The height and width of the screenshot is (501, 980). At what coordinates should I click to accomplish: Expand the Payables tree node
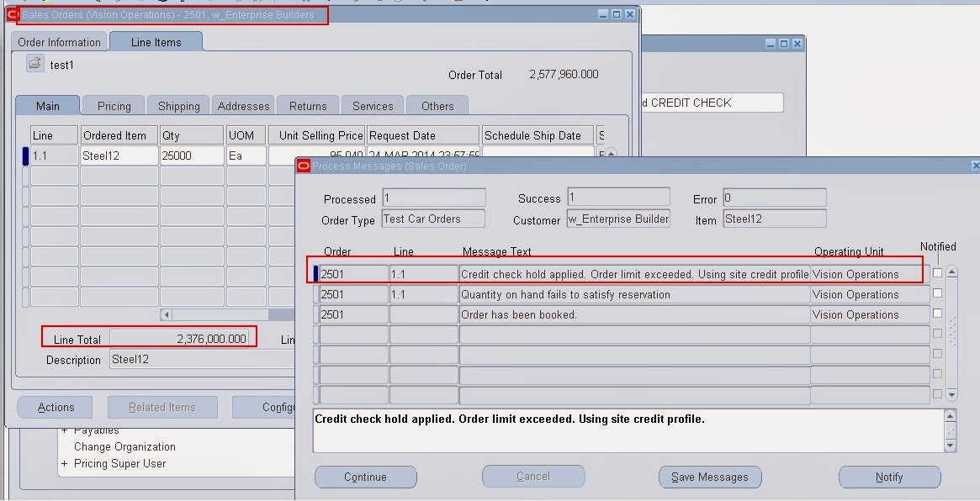tap(64, 430)
